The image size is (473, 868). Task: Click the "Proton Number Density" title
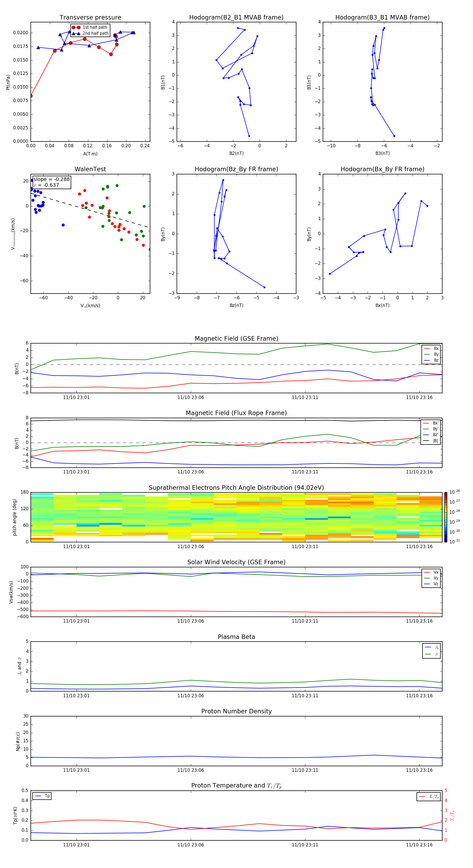[x=236, y=712]
